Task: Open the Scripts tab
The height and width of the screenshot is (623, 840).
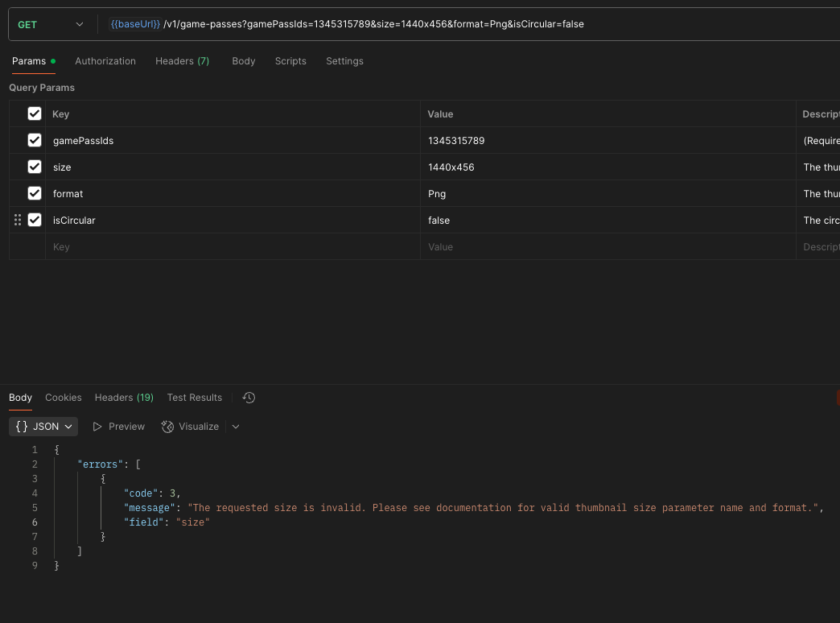Action: tap(290, 60)
